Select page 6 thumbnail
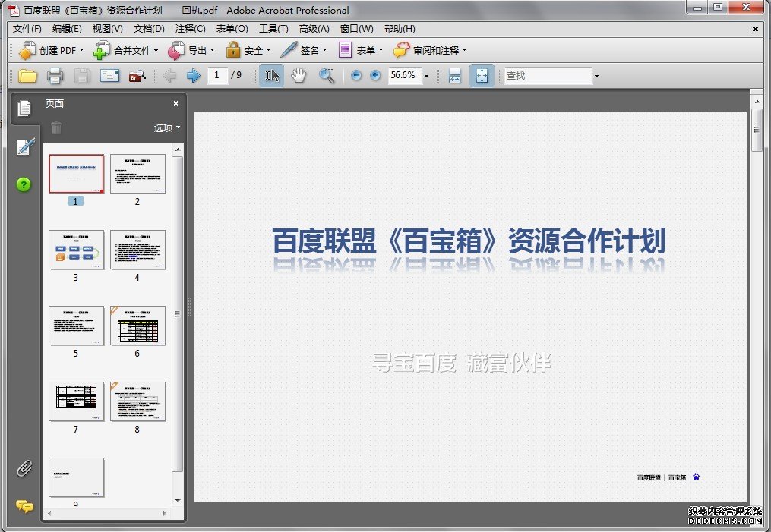771x532 pixels. pos(137,325)
